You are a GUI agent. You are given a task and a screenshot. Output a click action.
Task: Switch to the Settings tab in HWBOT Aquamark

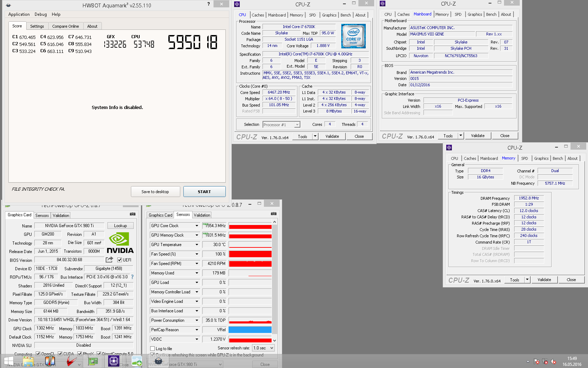[37, 26]
